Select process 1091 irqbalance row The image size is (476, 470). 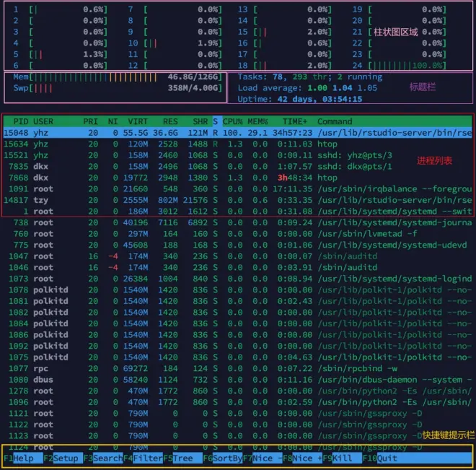238,189
